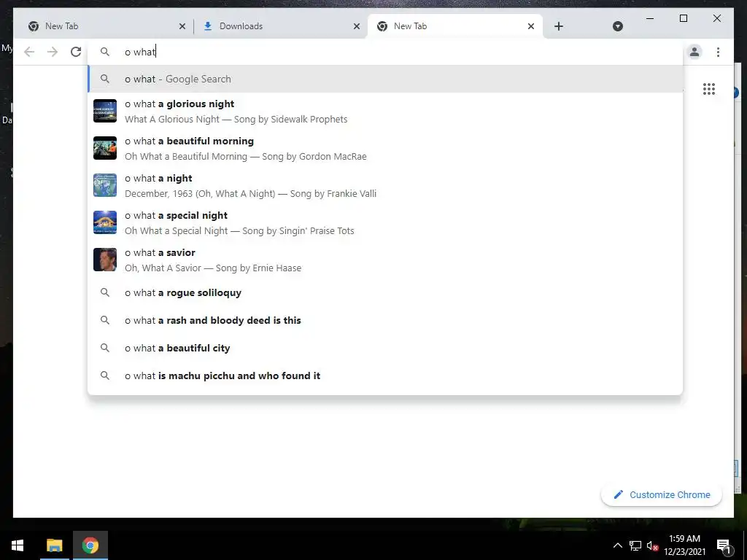The height and width of the screenshot is (560, 747).
Task: Open the Action Center notifications icon
Action: (x=724, y=546)
